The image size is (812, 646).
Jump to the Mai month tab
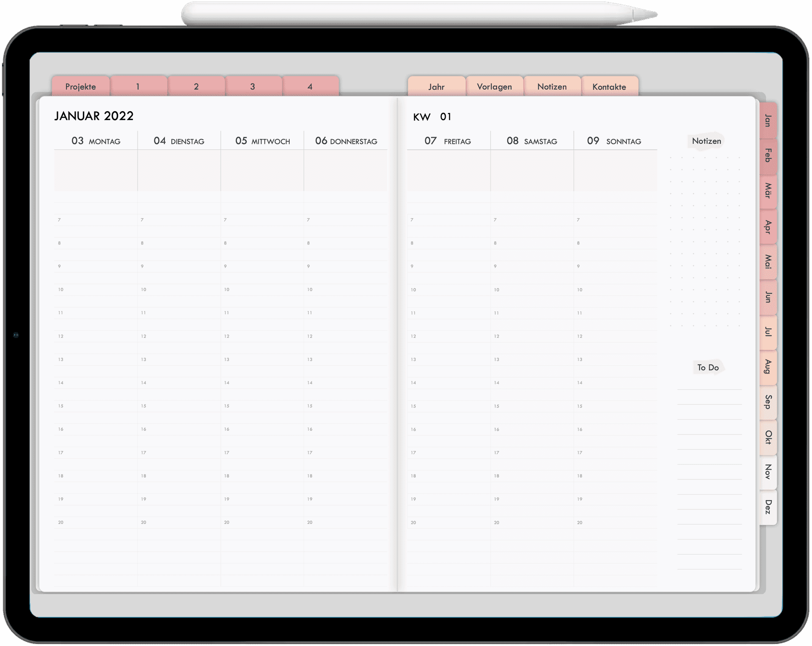tap(768, 261)
